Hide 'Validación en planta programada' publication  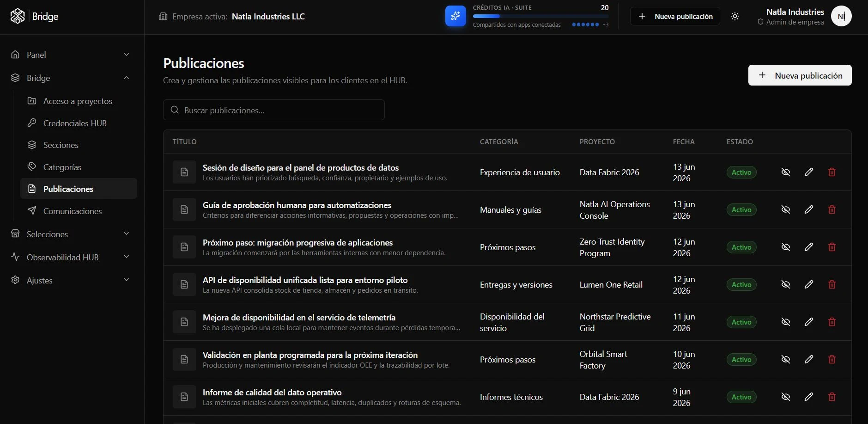786,359
